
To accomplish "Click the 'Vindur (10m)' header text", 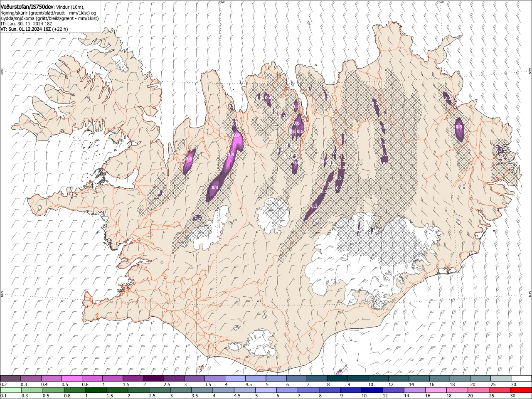I will pos(70,7).
